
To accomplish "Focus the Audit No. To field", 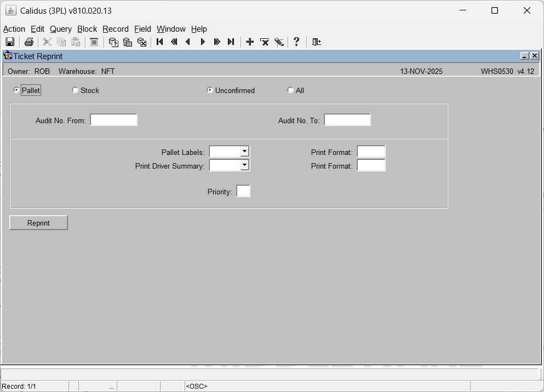I will pyautogui.click(x=347, y=120).
